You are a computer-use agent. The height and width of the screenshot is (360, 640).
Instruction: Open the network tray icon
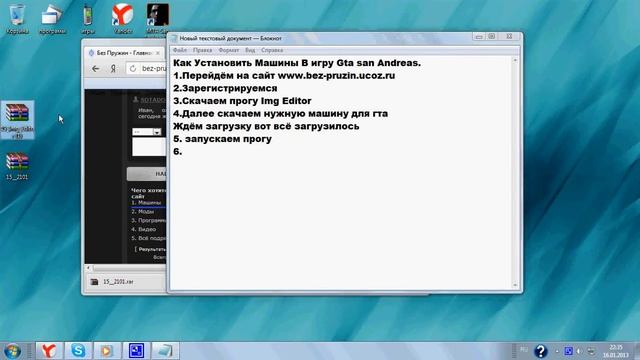pos(591,351)
